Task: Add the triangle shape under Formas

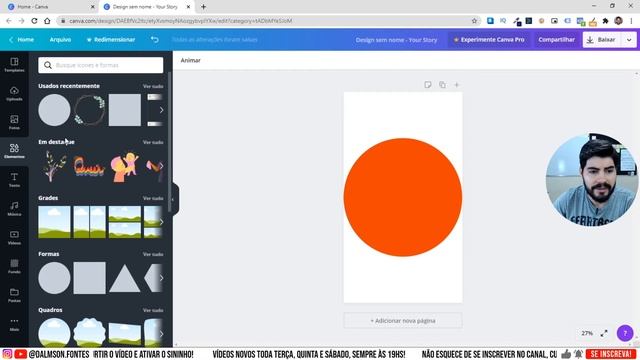Action: tap(124, 278)
